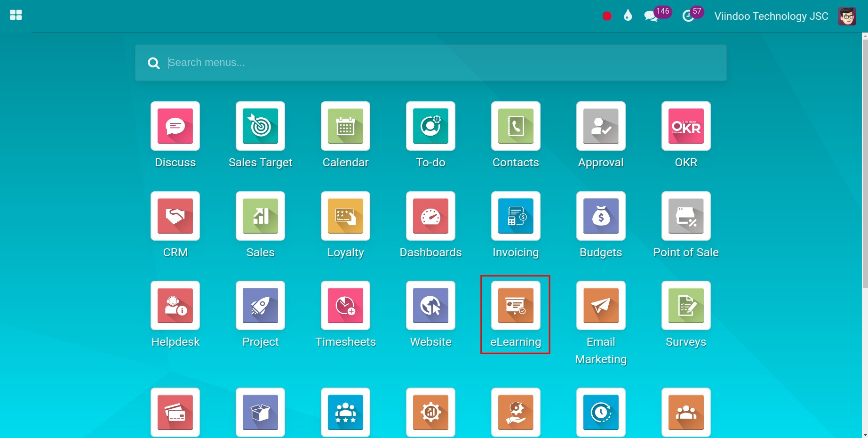Click the scrollbar up arrow
868x438 pixels.
865,36
